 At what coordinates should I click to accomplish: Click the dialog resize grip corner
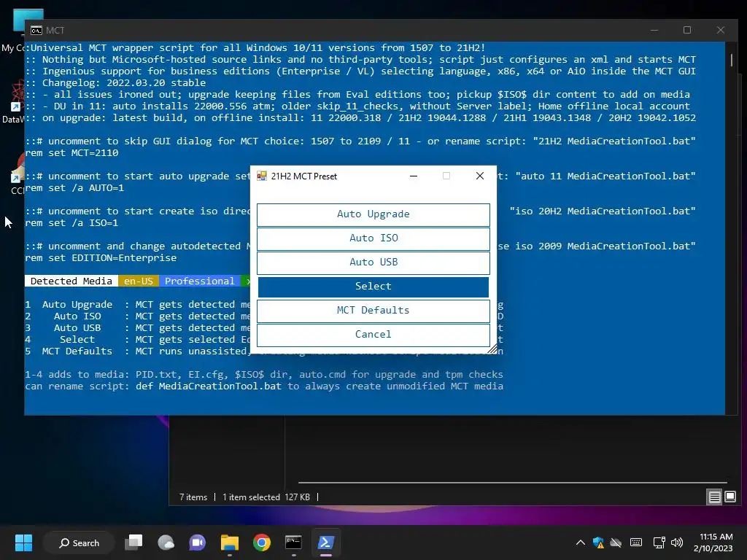coord(492,349)
